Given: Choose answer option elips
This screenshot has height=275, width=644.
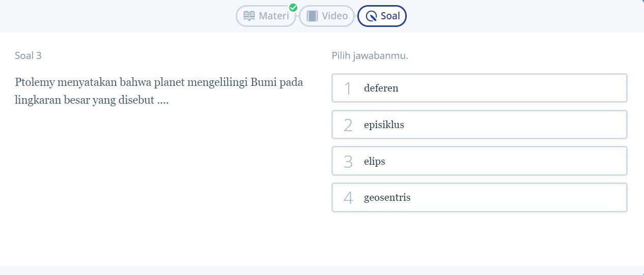Looking at the screenshot, I should [480, 161].
